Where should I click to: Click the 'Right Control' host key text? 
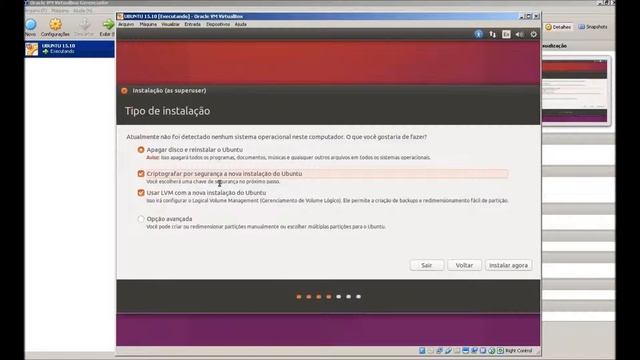519,351
